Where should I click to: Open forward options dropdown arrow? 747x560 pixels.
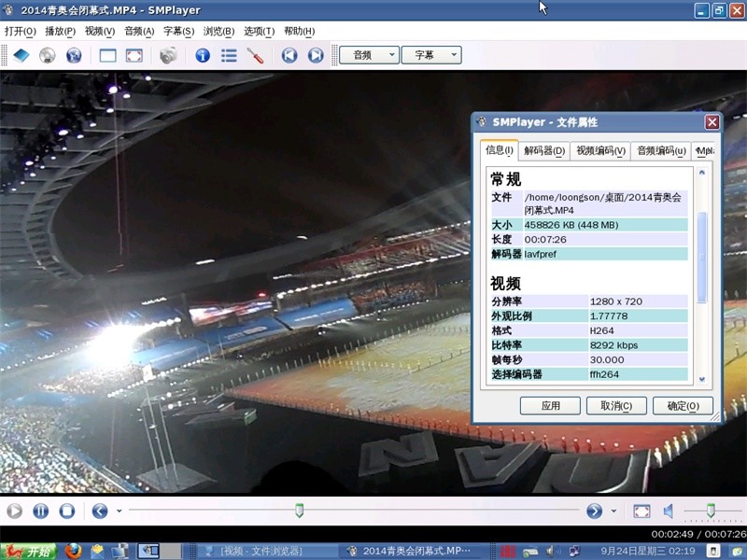(x=613, y=511)
